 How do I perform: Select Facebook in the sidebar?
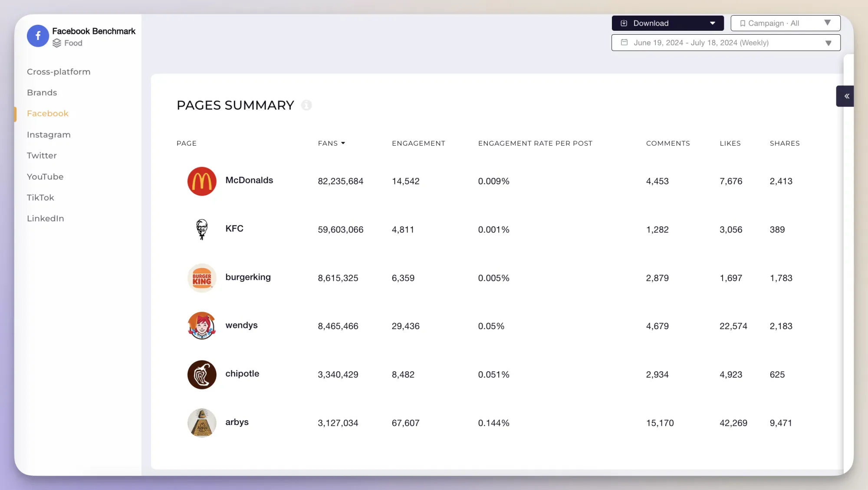click(x=48, y=114)
